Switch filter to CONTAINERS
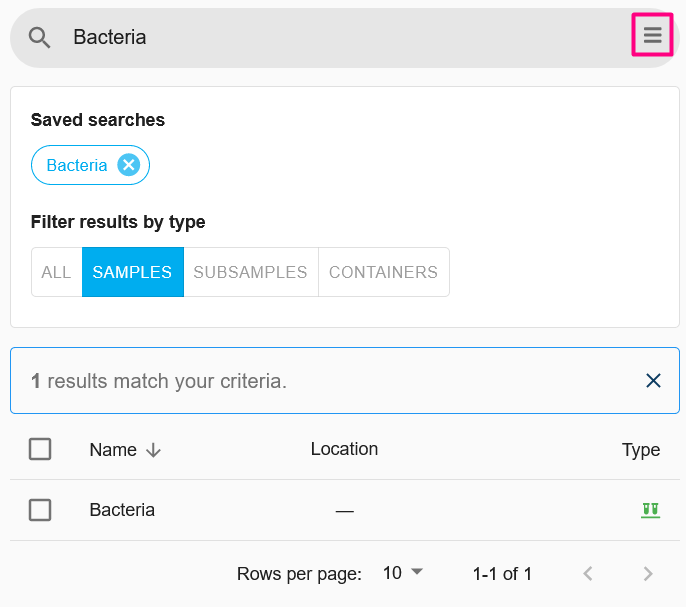 (x=384, y=272)
